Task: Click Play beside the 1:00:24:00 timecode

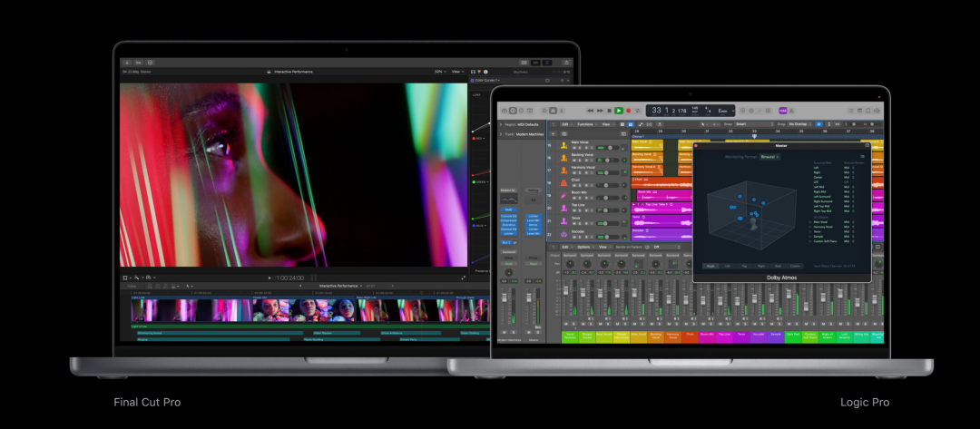Action: pyautogui.click(x=269, y=278)
